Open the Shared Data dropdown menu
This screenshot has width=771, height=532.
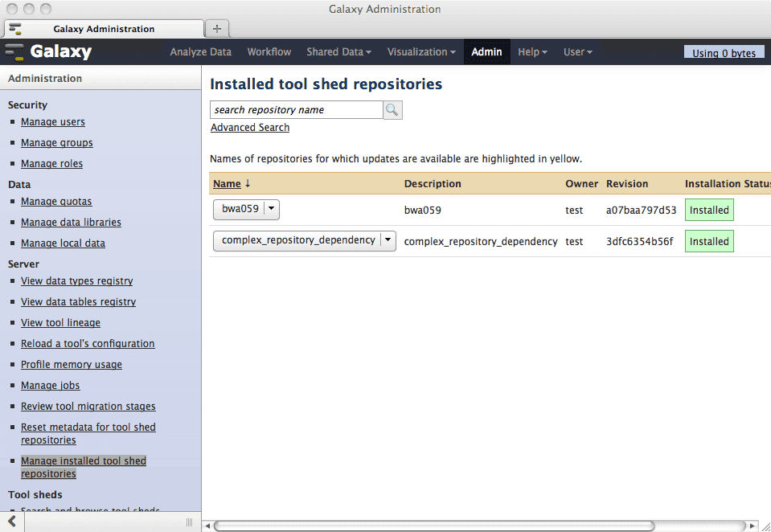coord(338,52)
